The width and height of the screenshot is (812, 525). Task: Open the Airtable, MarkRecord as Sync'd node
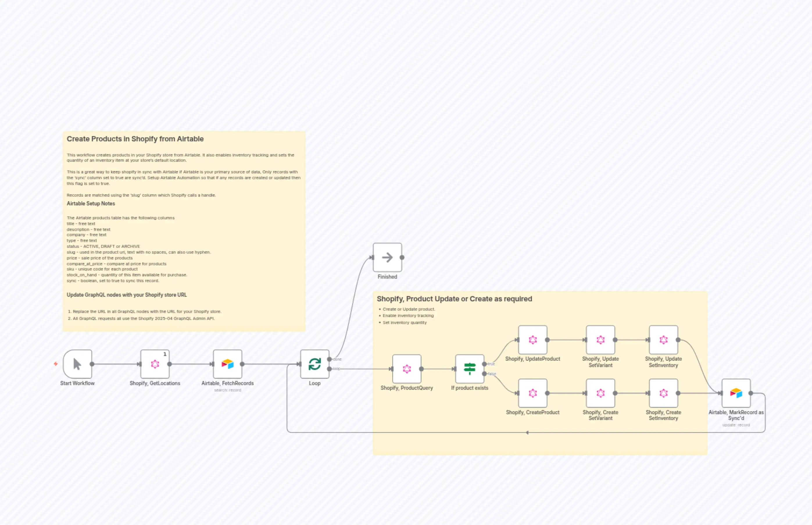[x=736, y=394]
